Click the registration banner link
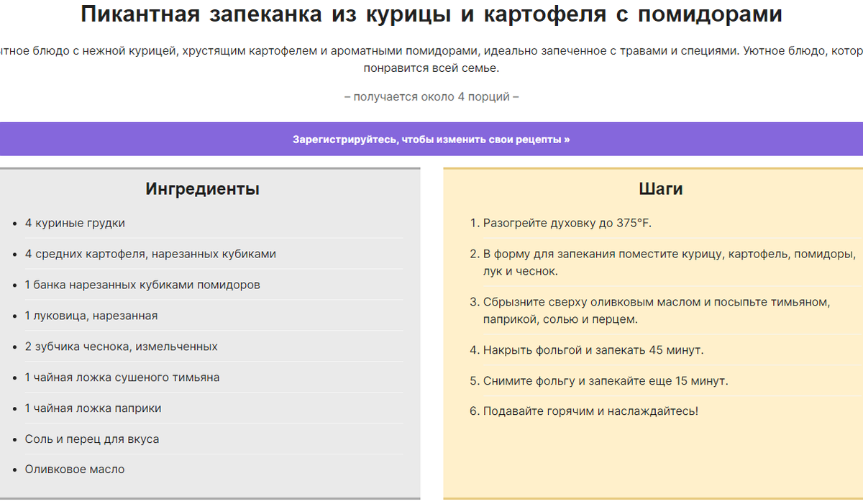This screenshot has width=863, height=504. click(x=430, y=139)
